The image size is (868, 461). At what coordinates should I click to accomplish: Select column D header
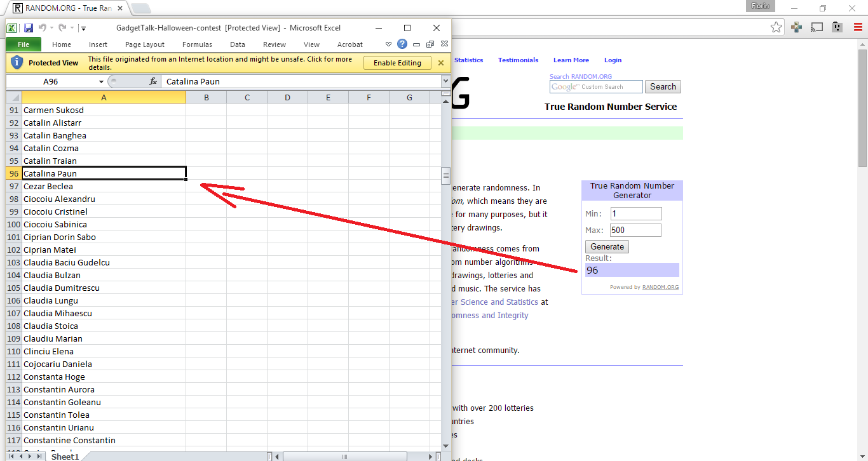pos(287,97)
